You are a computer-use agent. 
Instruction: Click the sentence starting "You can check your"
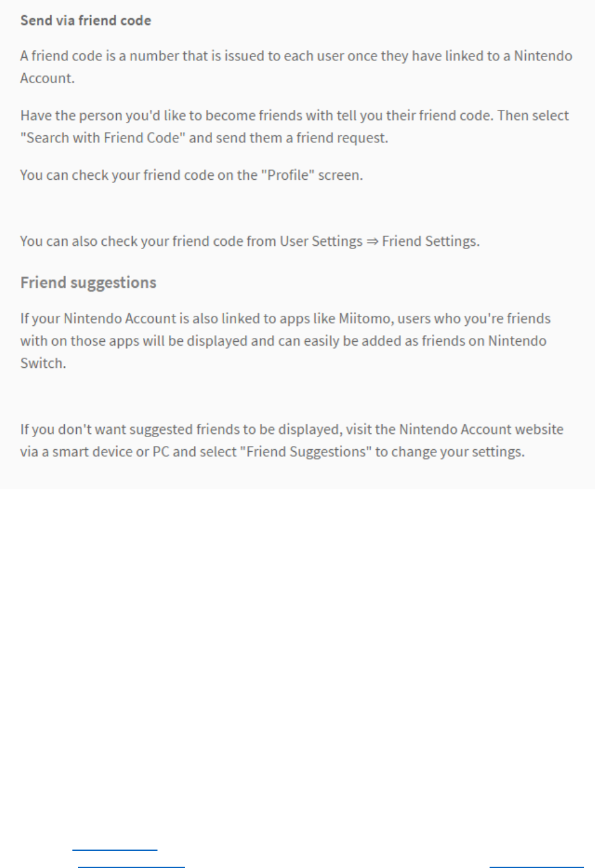point(192,175)
